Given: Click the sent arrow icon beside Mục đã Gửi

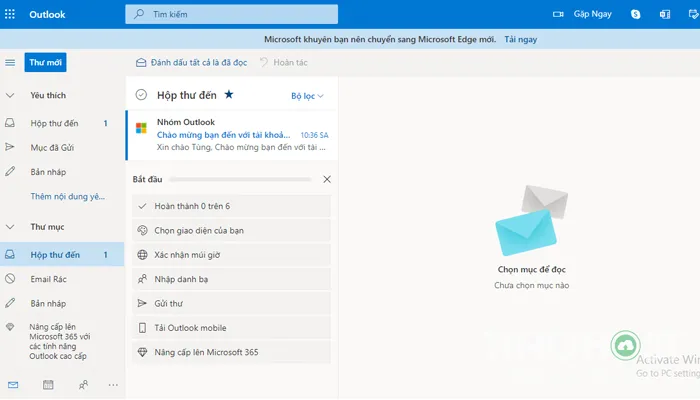Looking at the screenshot, I should tap(10, 147).
